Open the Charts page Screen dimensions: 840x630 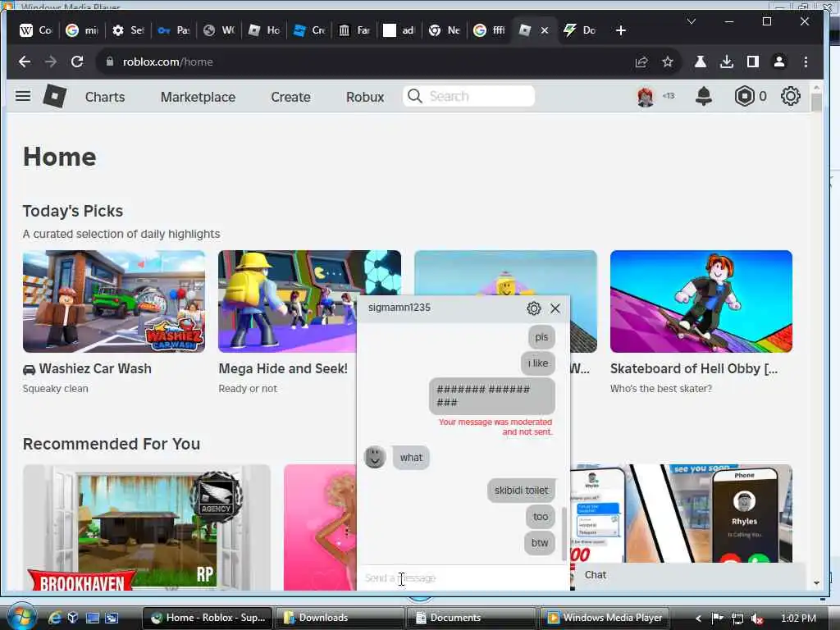coord(105,97)
